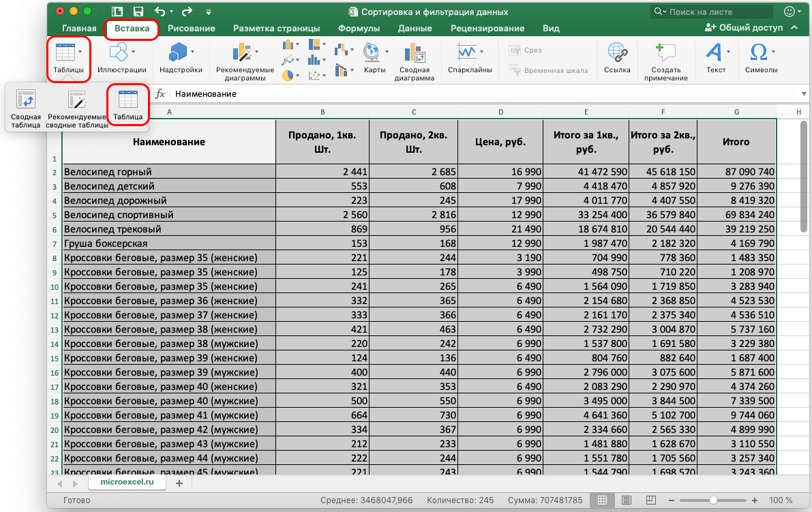Expand the formula bar chevron

click(x=804, y=93)
